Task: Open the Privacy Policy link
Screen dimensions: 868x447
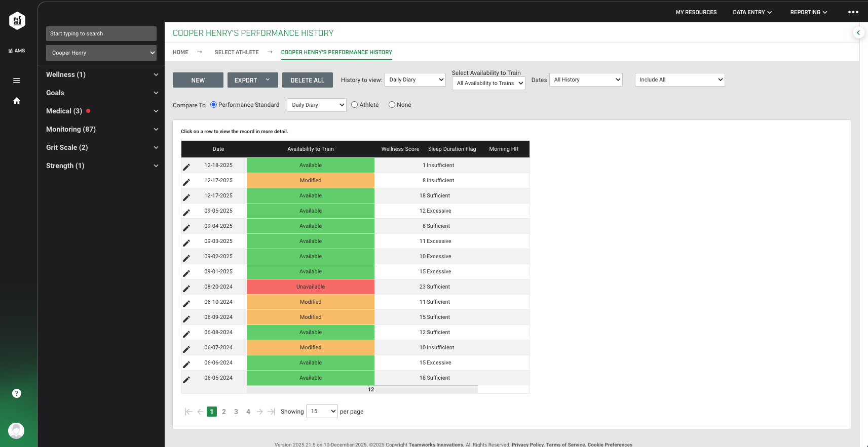Action: 527,444
